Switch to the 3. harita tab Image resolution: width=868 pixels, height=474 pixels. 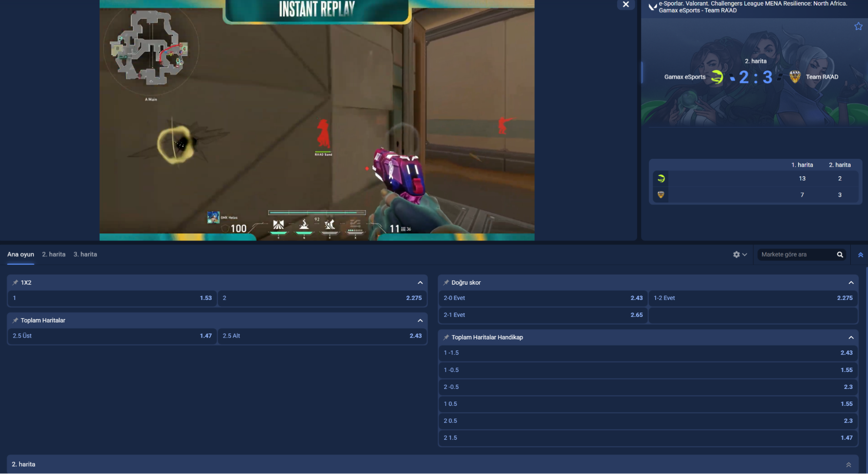tap(85, 254)
